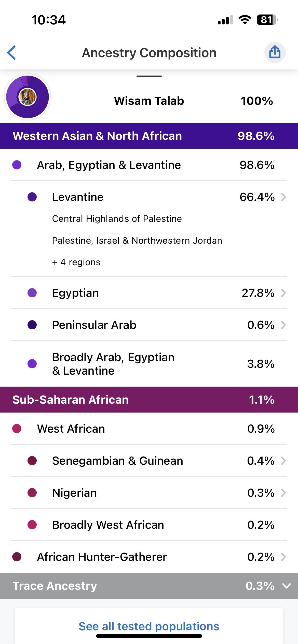The image size is (298, 644).
Task: Select the Western Asian & North African header
Action: pos(149,136)
